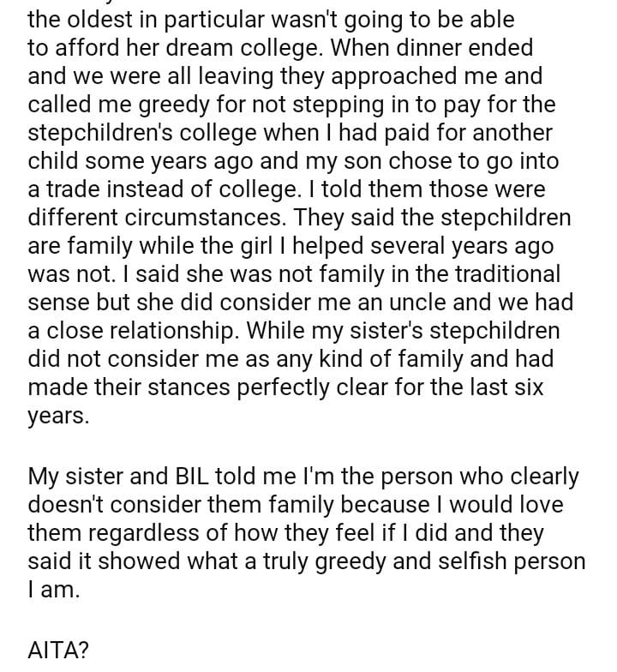Click the "AITA?" text at the bottom
The height and width of the screenshot is (672, 617).
click(x=57, y=651)
